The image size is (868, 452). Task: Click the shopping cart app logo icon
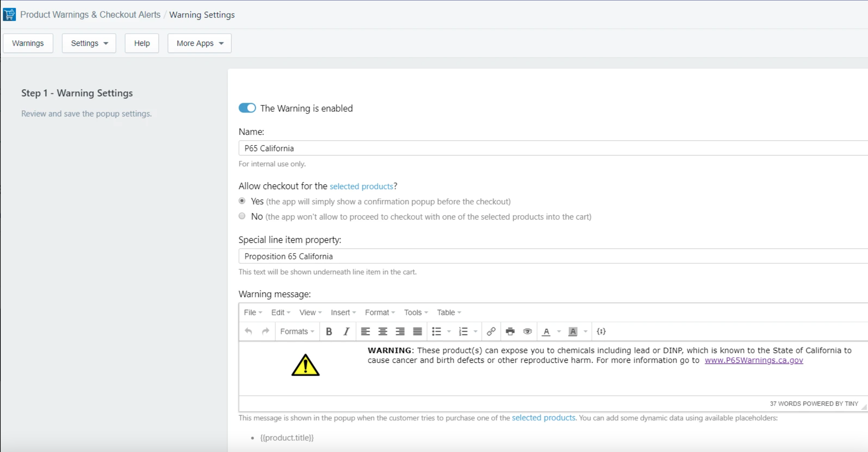pos(9,14)
